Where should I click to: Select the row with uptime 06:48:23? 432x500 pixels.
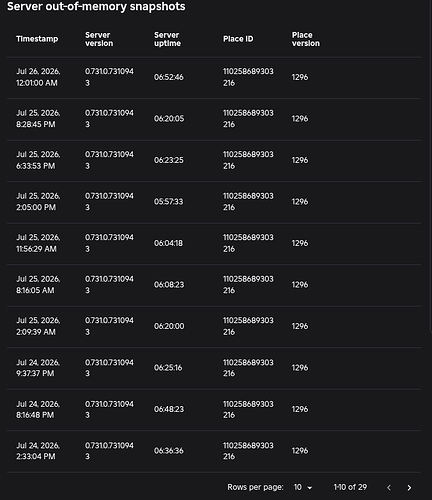(214, 409)
